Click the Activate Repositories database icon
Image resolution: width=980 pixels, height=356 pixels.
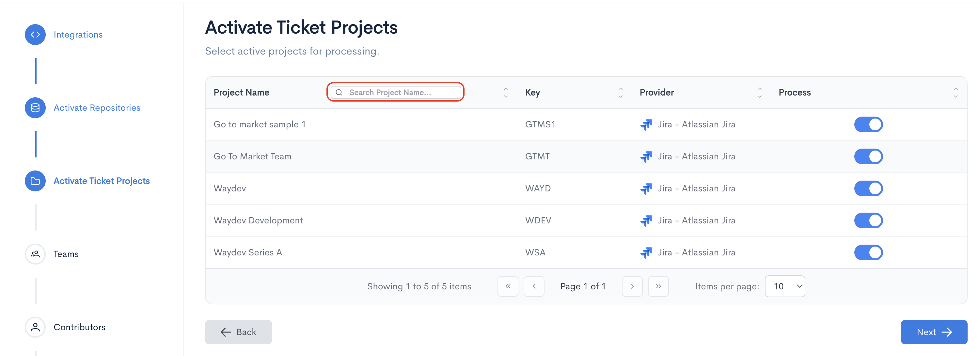point(35,108)
